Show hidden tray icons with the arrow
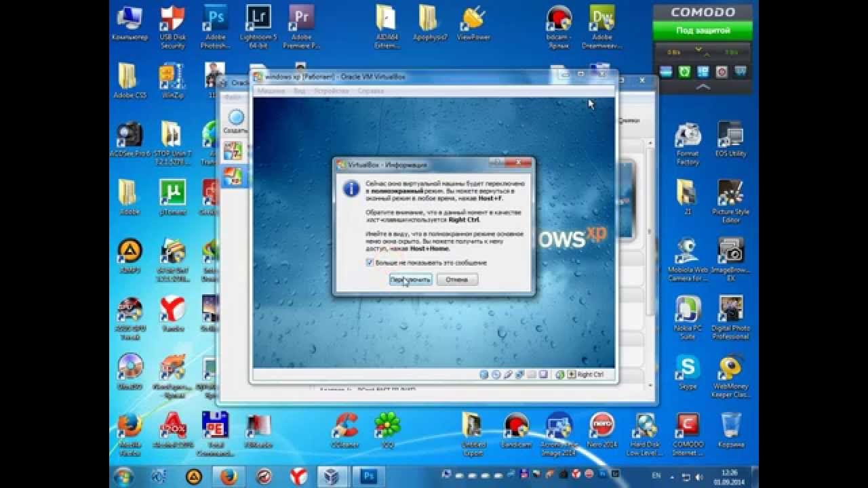Image resolution: width=868 pixels, height=488 pixels. [672, 476]
